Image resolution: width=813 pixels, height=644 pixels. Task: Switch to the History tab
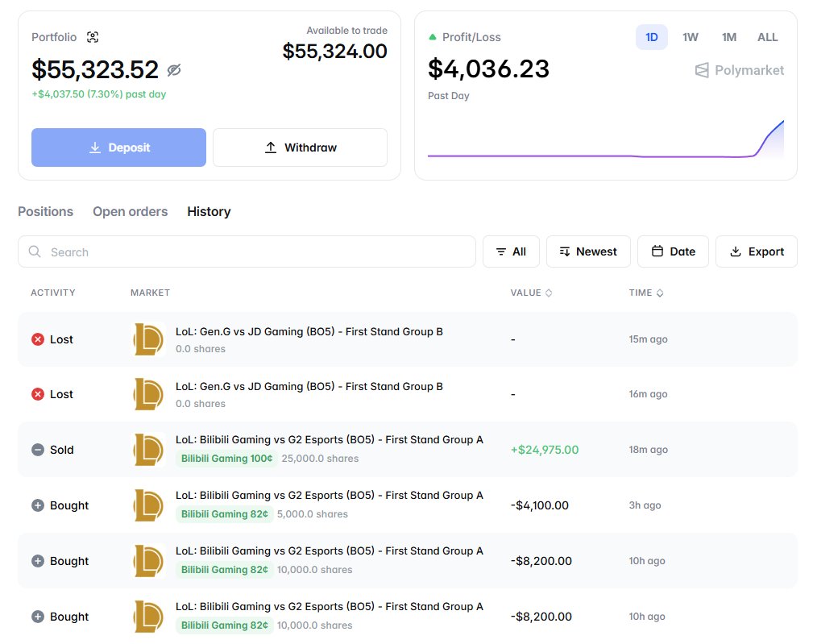pos(209,211)
